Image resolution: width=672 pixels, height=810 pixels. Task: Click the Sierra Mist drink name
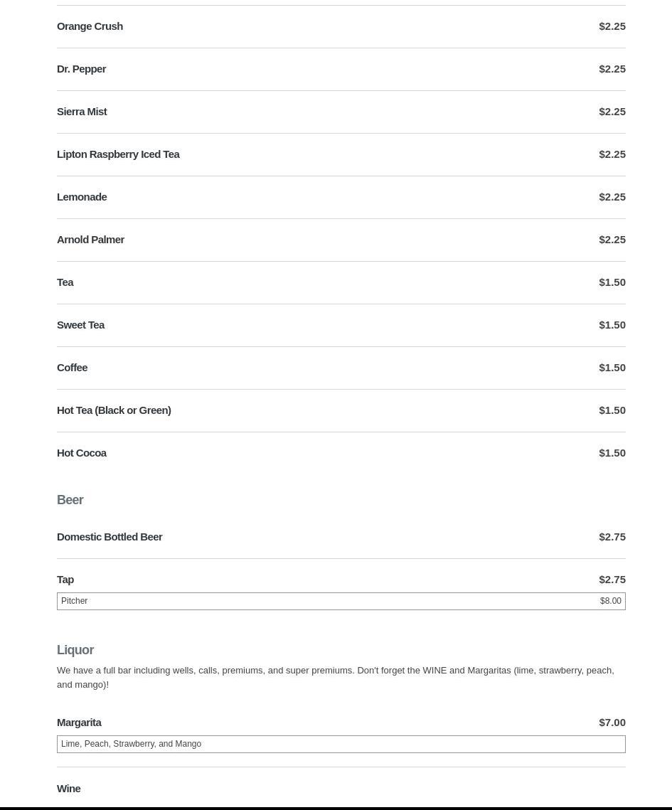82,112
